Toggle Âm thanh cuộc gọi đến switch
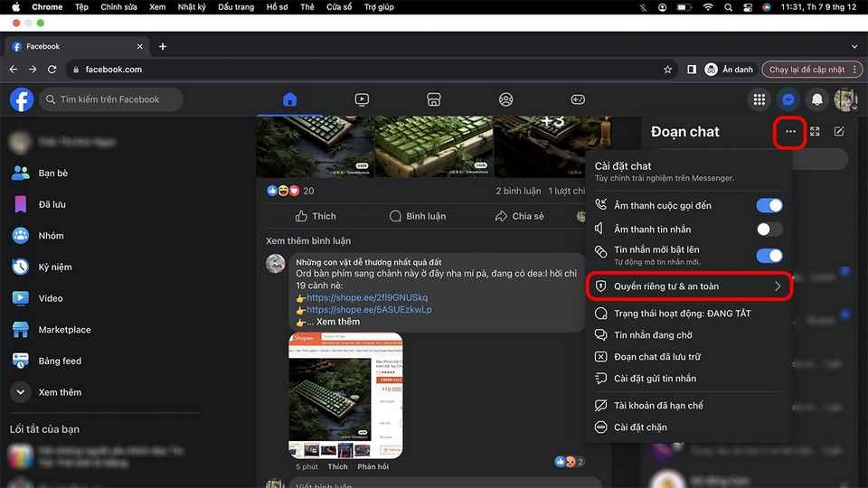This screenshot has height=488, width=868. (769, 206)
